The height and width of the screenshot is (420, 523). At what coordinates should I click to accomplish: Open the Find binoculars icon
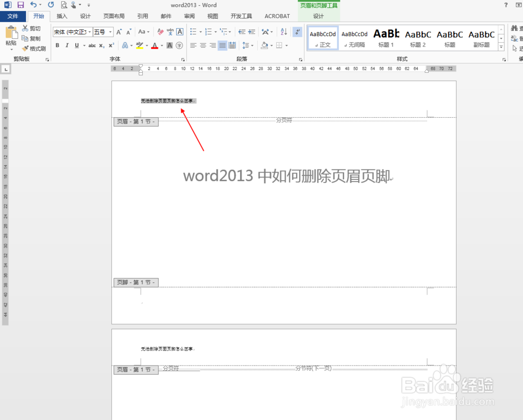(514, 28)
